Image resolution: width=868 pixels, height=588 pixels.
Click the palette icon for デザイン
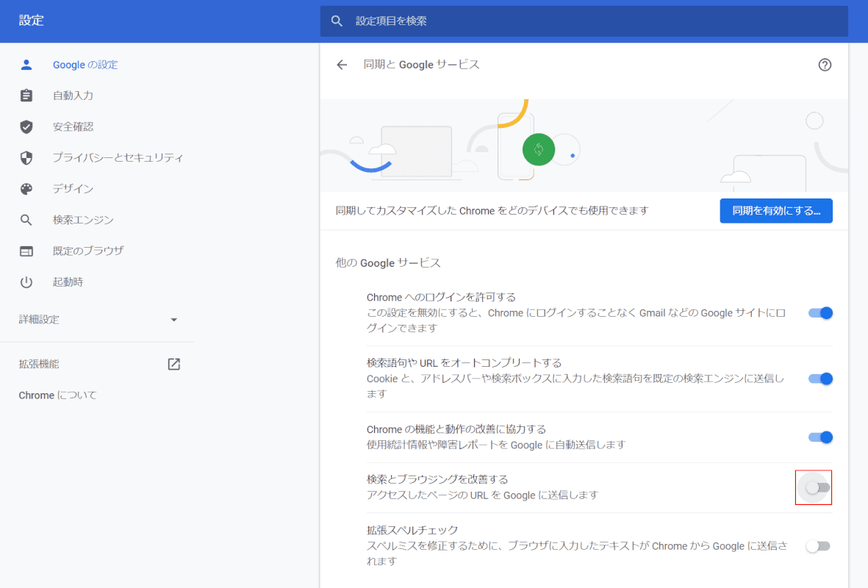click(26, 189)
